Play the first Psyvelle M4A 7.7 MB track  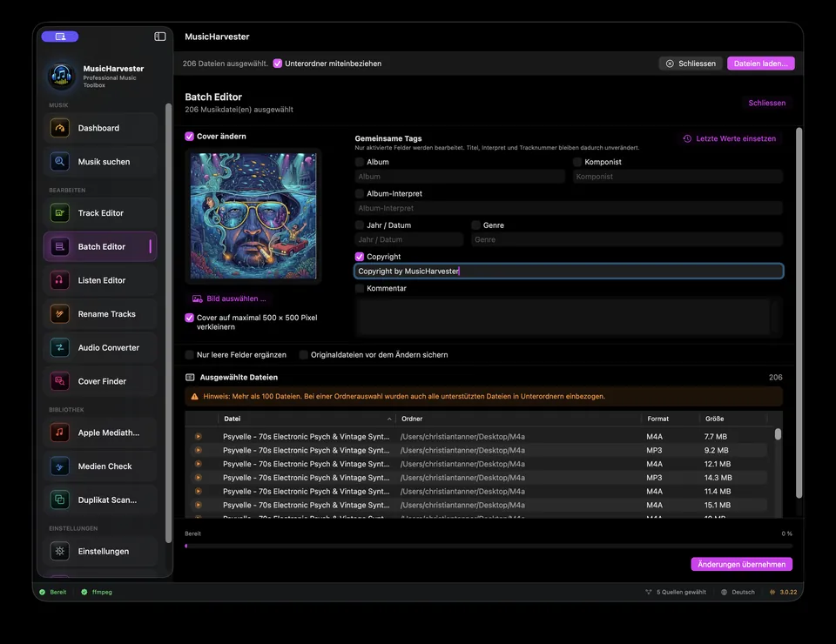pyautogui.click(x=199, y=436)
